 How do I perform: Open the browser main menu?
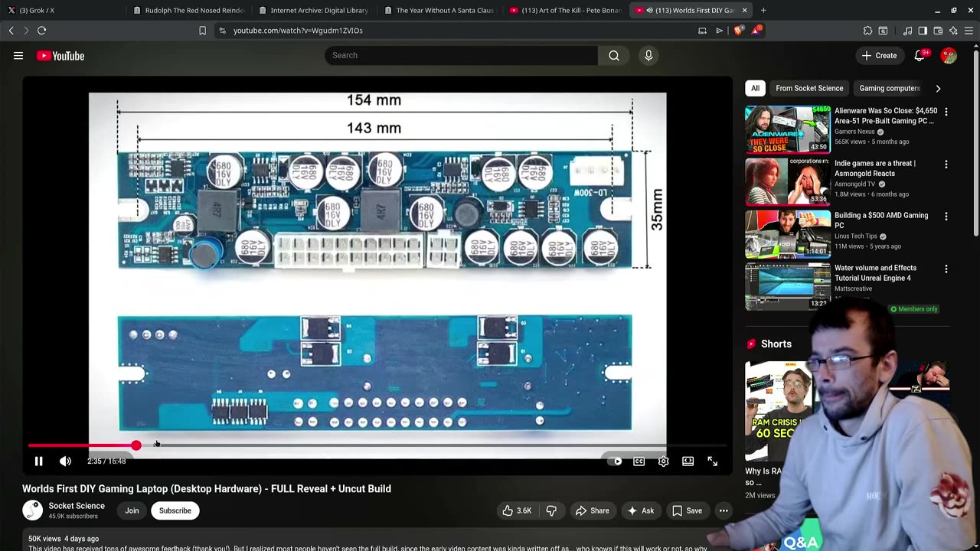pos(969,31)
